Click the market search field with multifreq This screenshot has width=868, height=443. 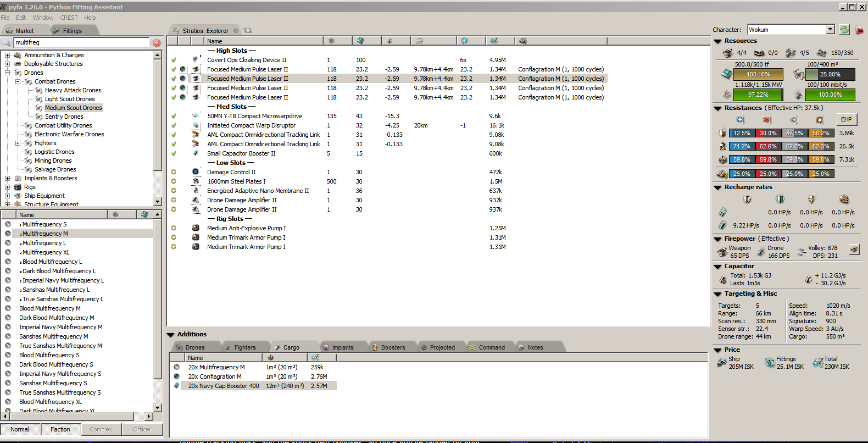click(x=81, y=42)
